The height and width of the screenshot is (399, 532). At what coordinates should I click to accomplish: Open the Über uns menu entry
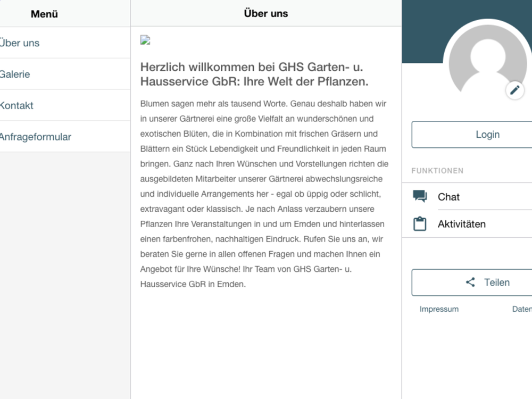[x=64, y=43]
